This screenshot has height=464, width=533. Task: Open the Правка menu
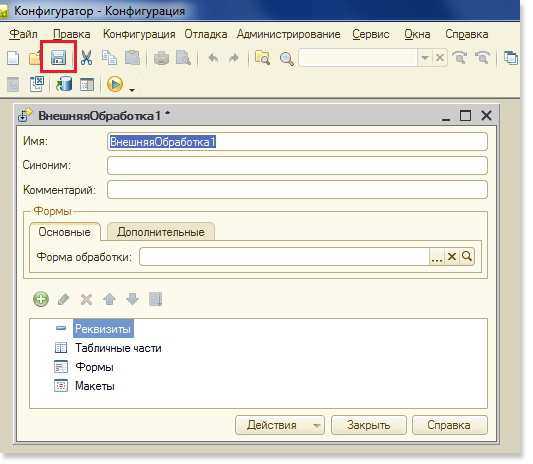click(x=72, y=34)
